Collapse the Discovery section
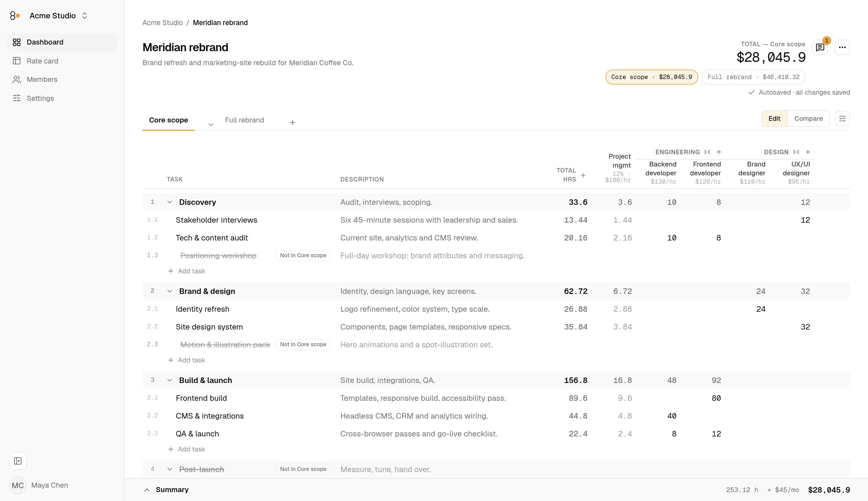The width and height of the screenshot is (868, 501). pos(169,202)
